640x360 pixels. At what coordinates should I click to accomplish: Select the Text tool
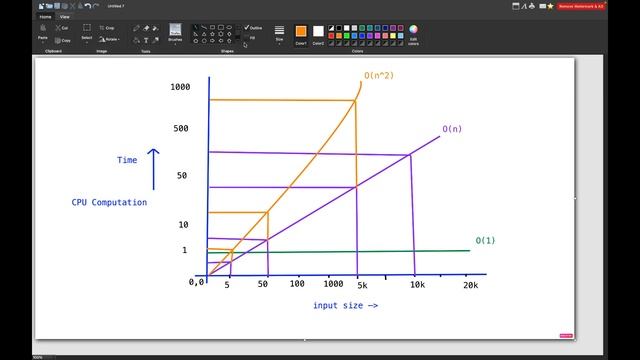pyautogui.click(x=146, y=40)
